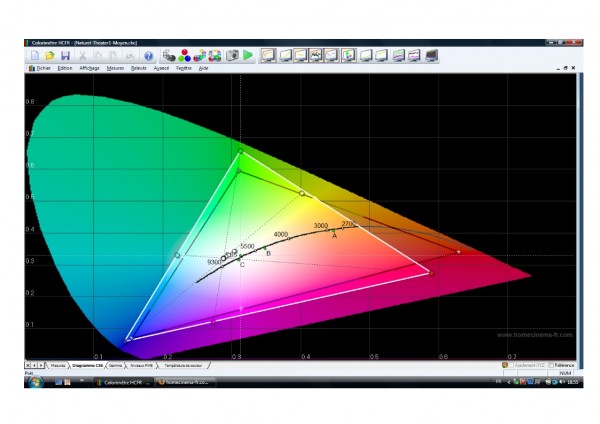Click the last monitor icon in the toolbar
Image resolution: width=600 pixels, height=424 pixels.
[432, 56]
